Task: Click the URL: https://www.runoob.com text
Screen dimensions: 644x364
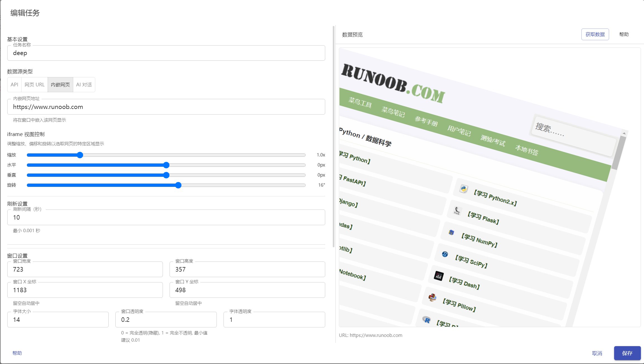Action: 370,335
